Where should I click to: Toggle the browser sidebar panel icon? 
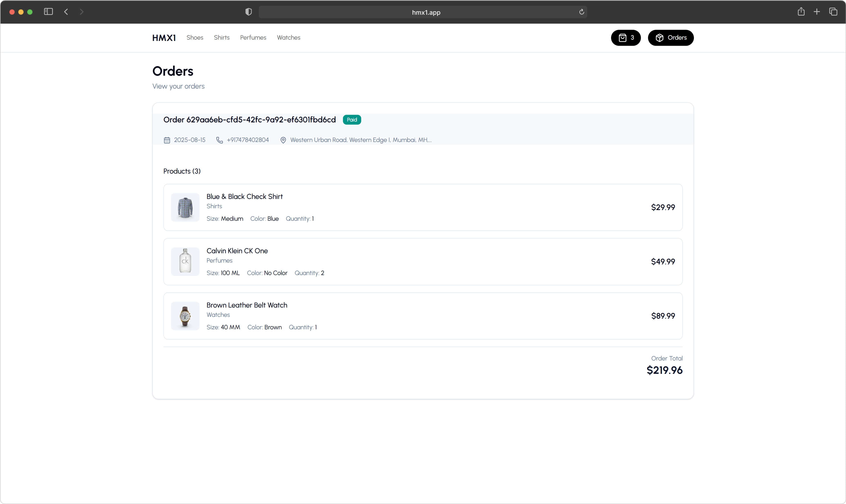click(48, 12)
